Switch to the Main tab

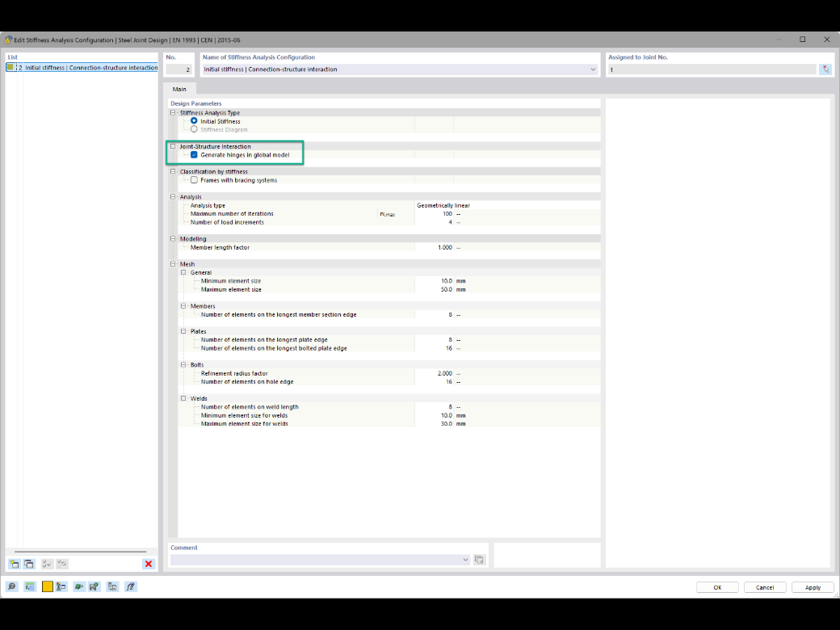179,89
